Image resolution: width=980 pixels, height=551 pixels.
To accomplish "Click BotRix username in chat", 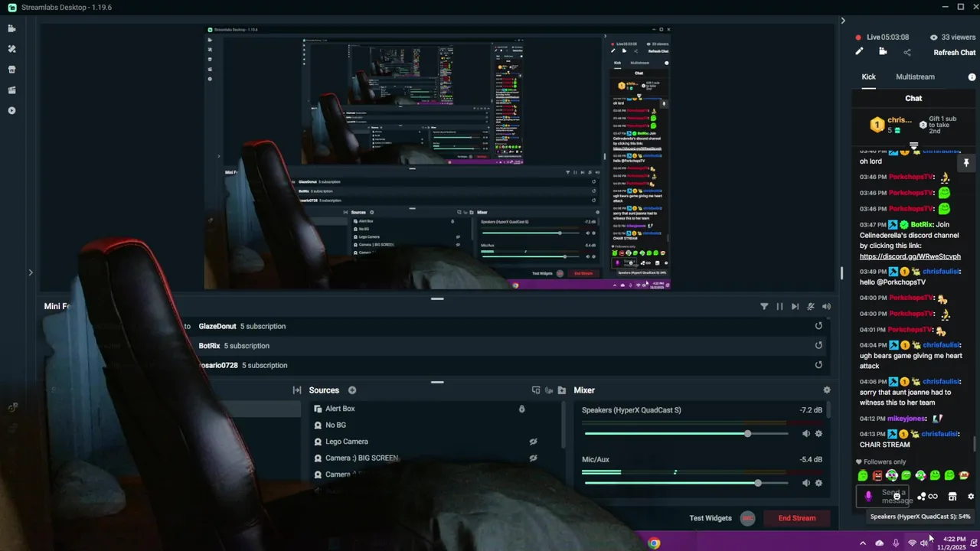I will pyautogui.click(x=922, y=225).
